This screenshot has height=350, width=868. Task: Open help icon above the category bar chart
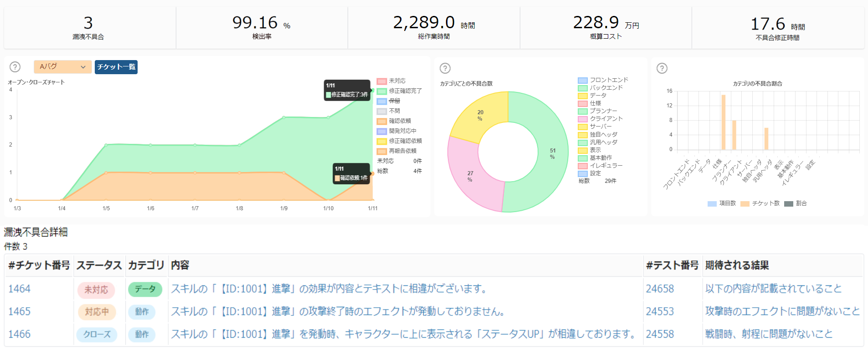[662, 68]
